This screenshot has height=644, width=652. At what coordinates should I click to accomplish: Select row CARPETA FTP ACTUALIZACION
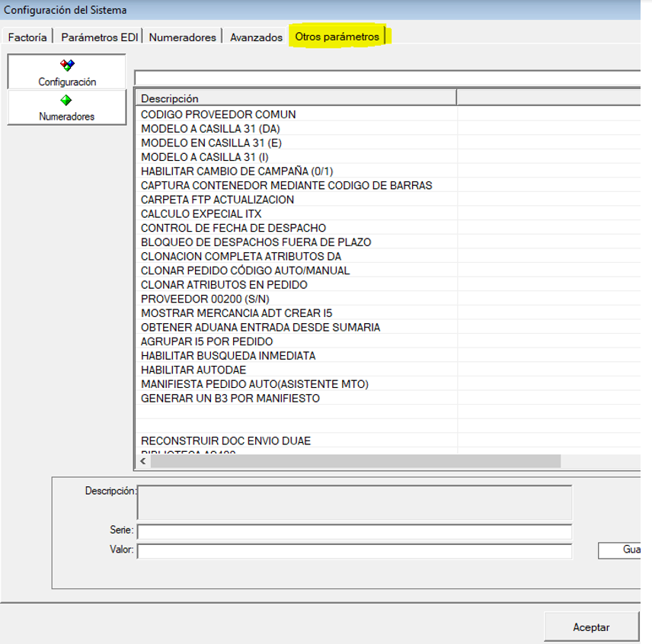[x=218, y=200]
